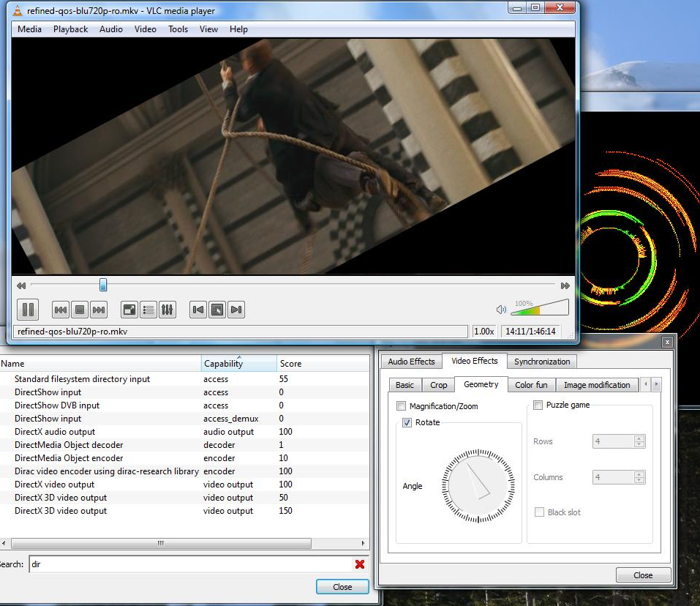Switch to the Synchronization tab
Image resolution: width=700 pixels, height=606 pixels.
pyautogui.click(x=542, y=362)
